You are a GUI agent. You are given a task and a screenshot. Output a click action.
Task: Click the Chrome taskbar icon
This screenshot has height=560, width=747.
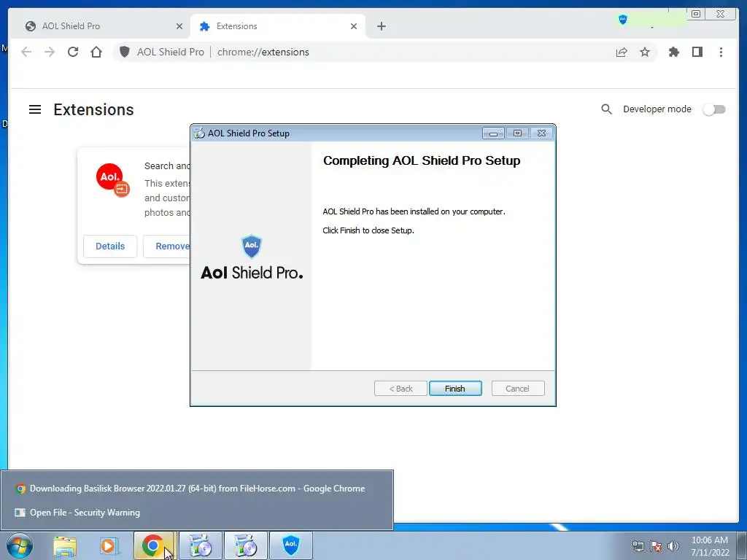[x=153, y=545]
